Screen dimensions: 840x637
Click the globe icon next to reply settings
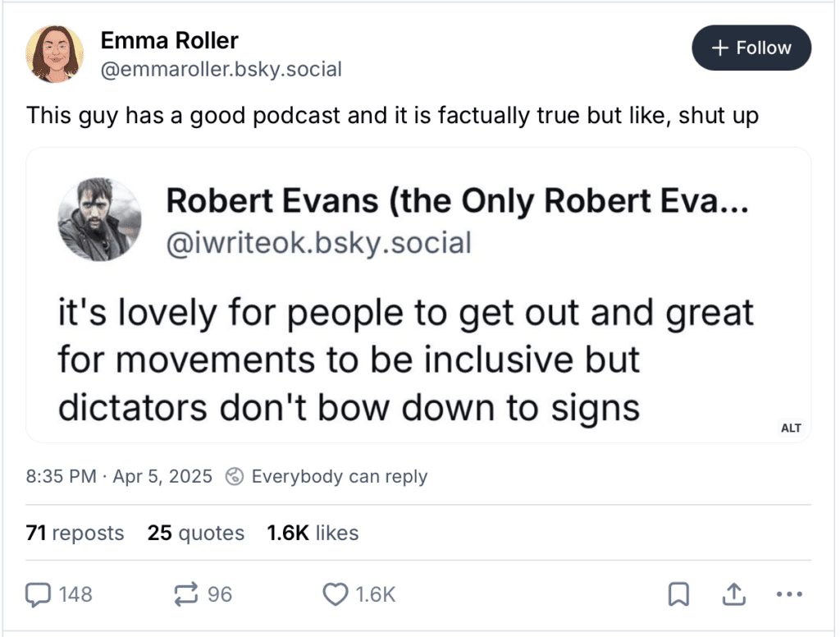click(235, 476)
